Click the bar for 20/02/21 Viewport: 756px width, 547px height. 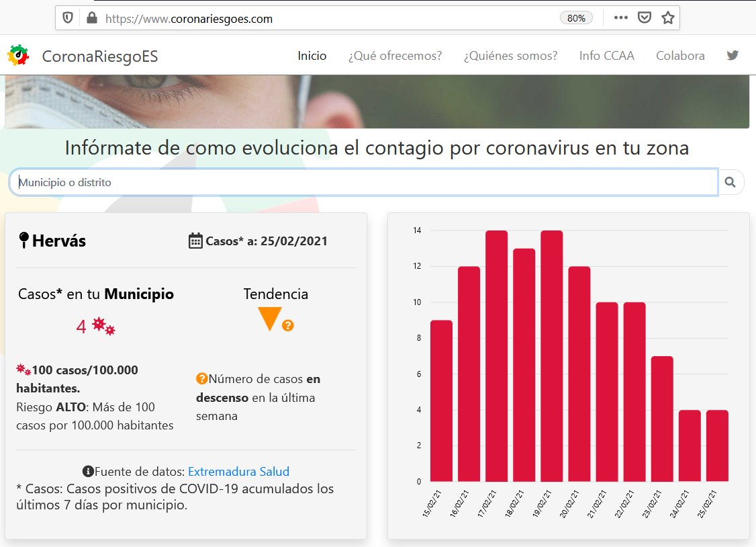tap(579, 374)
